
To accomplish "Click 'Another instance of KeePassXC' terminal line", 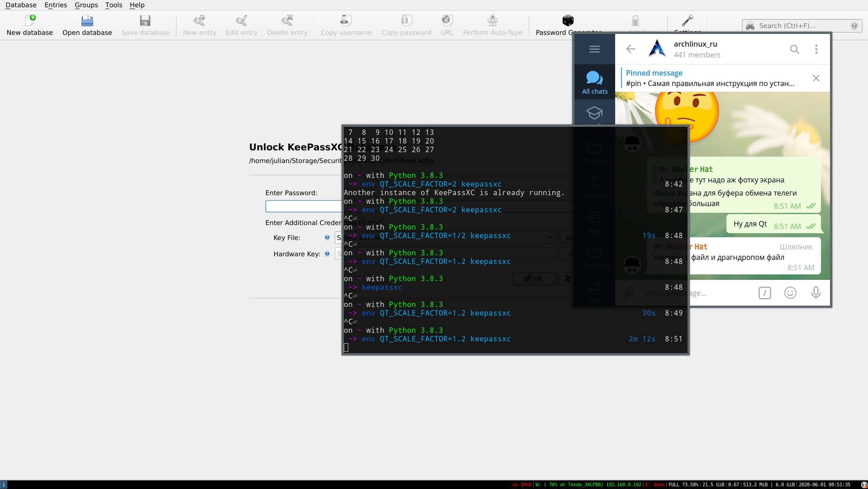I will coord(454,192).
